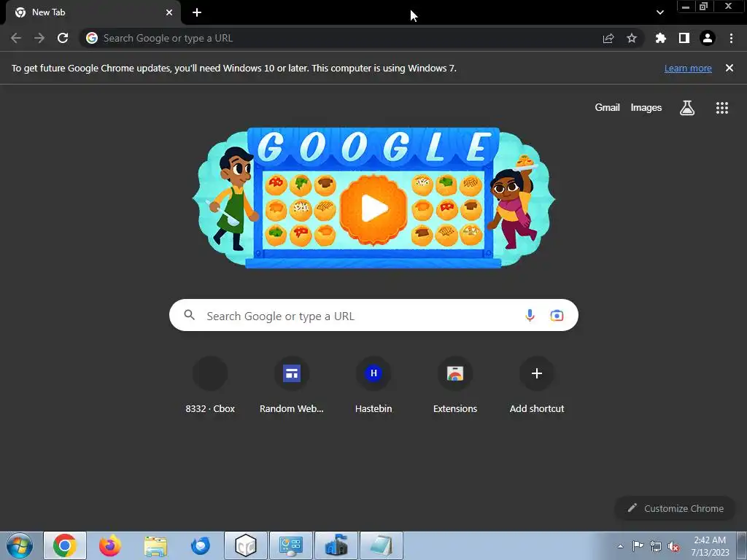
Task: Click the main Google search box
Action: pos(373,315)
